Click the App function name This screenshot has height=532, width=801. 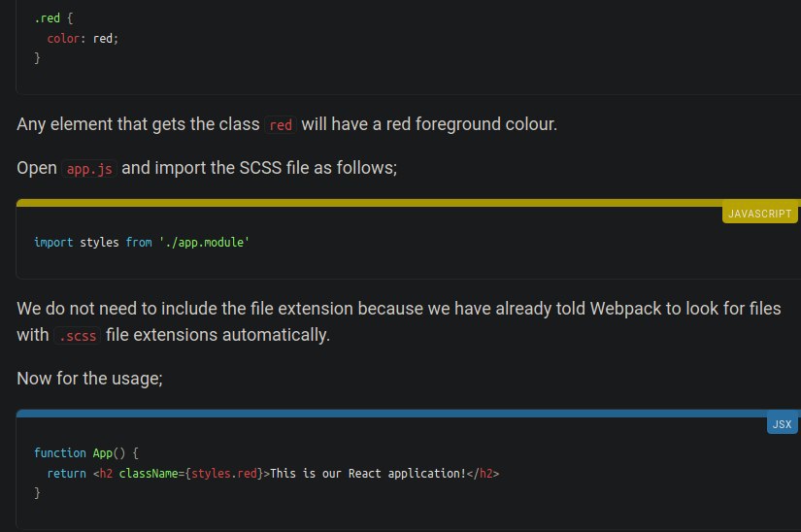[x=103, y=452]
